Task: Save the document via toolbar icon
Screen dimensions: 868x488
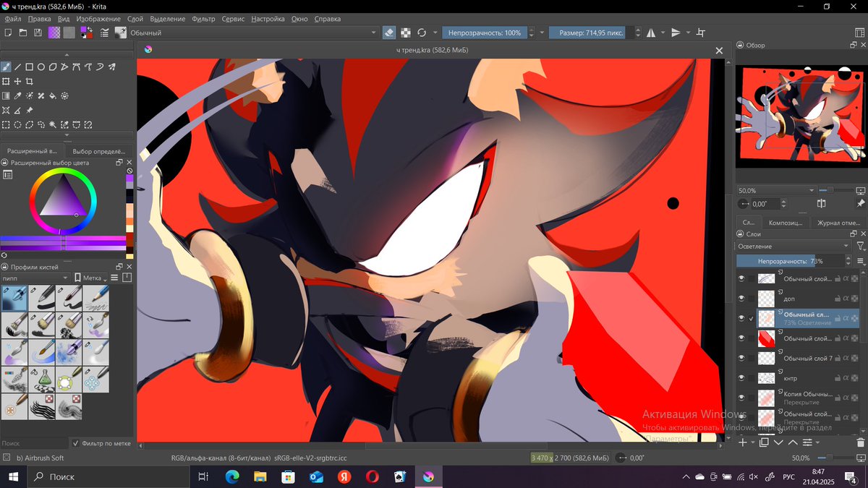Action: click(38, 33)
